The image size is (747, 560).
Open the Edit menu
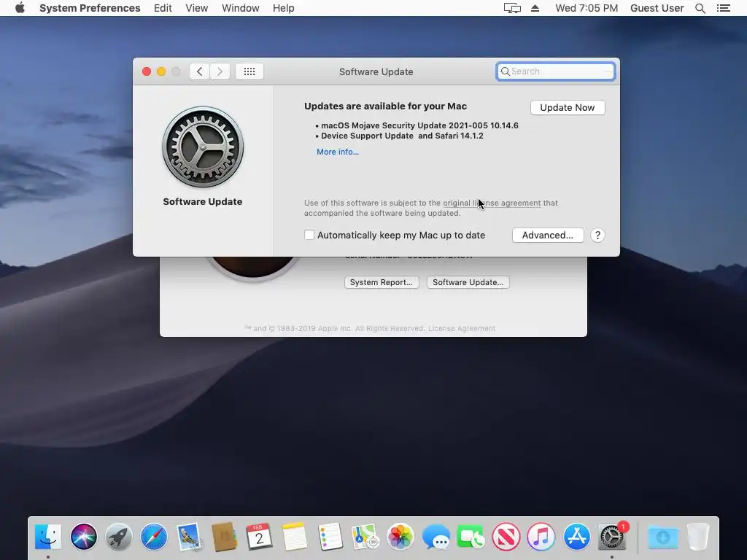click(163, 8)
